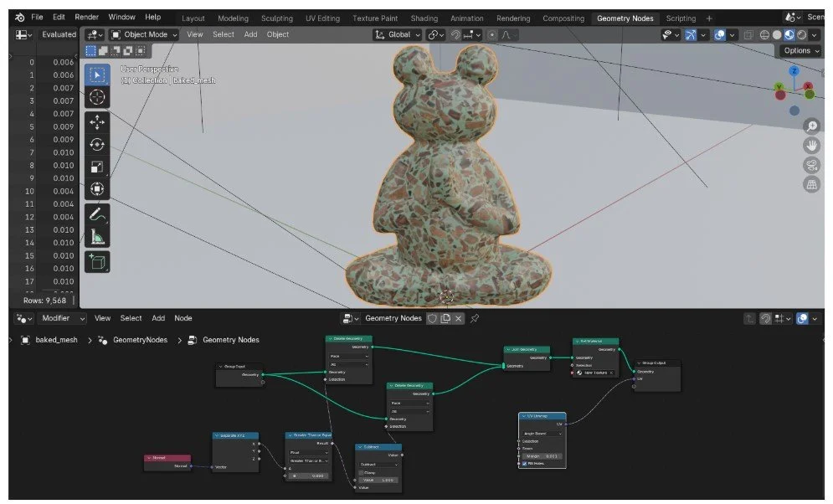Click the material field in Set Material node
Viewport: 833px width, 504px height.
(595, 373)
